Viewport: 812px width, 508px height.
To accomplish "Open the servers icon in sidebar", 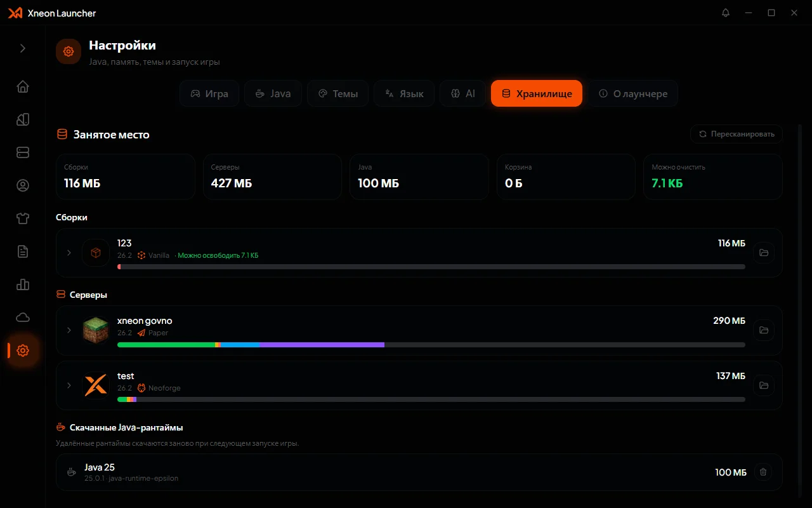I will click(x=23, y=152).
